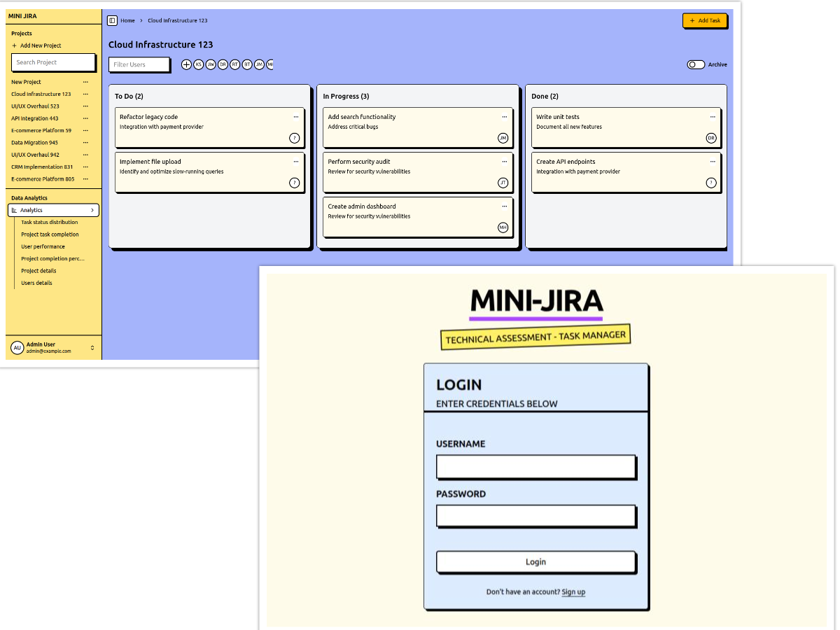Open options menu on Refactor legacy code card
This screenshot has height=630, width=840.
coord(295,116)
